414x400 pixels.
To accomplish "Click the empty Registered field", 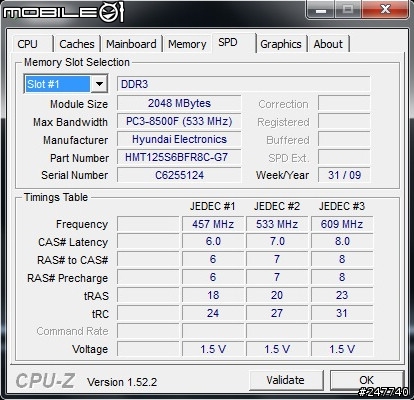I will pos(344,121).
